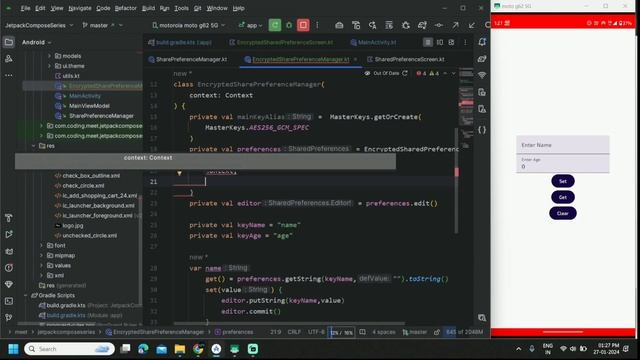Image resolution: width=640 pixels, height=360 pixels.
Task: Click the Windows Search box
Action: click(x=69, y=349)
